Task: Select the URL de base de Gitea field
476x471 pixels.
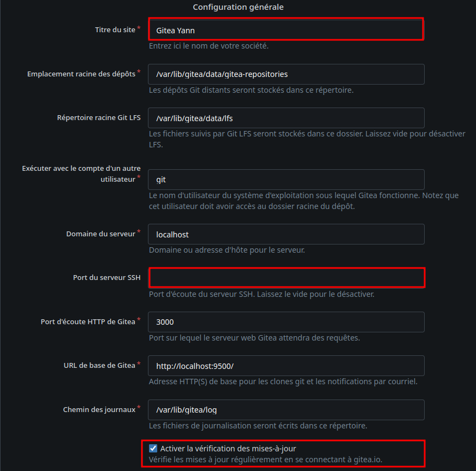Action: [286, 366]
